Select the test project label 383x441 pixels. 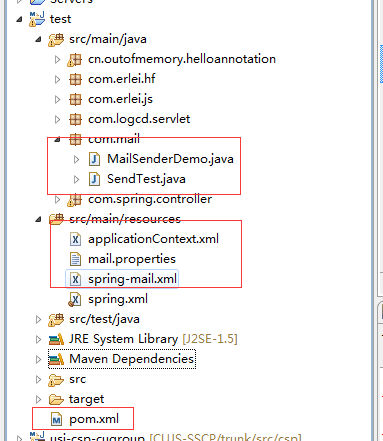60,19
